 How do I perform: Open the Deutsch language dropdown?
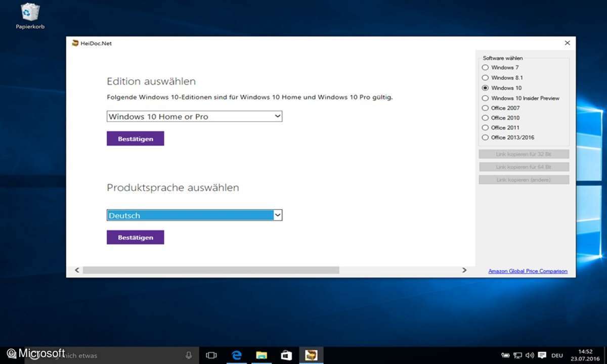[x=194, y=215]
